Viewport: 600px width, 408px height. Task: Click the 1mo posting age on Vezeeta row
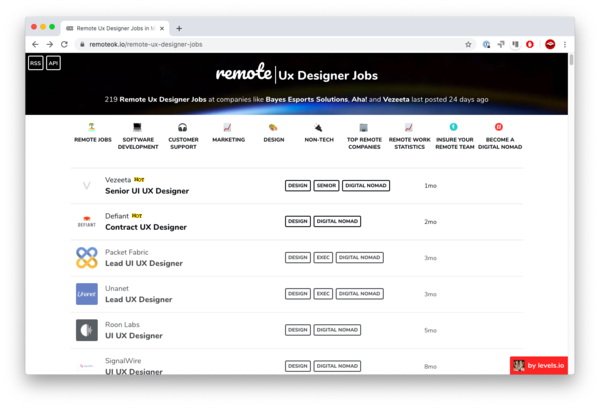pos(430,186)
